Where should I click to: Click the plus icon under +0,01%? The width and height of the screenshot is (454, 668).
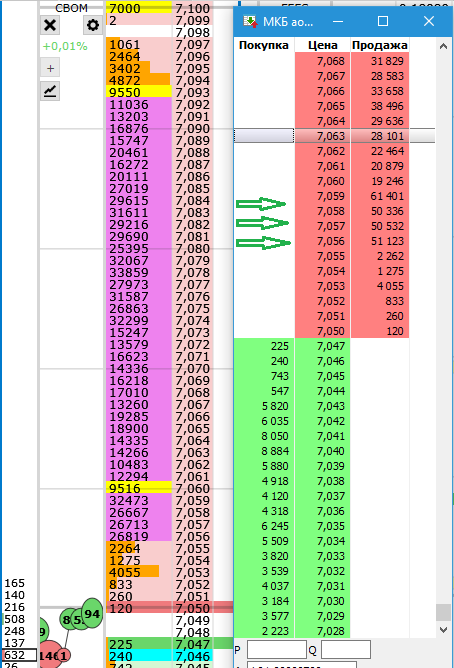pos(50,68)
